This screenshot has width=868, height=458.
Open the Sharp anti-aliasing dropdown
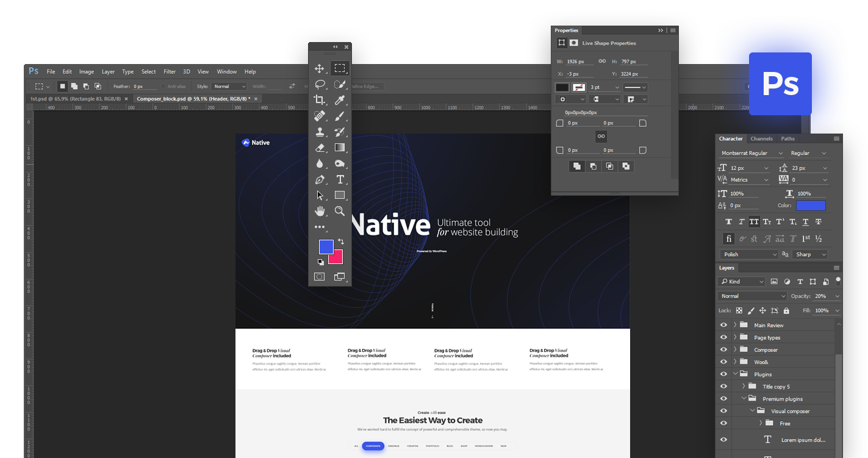click(x=809, y=254)
